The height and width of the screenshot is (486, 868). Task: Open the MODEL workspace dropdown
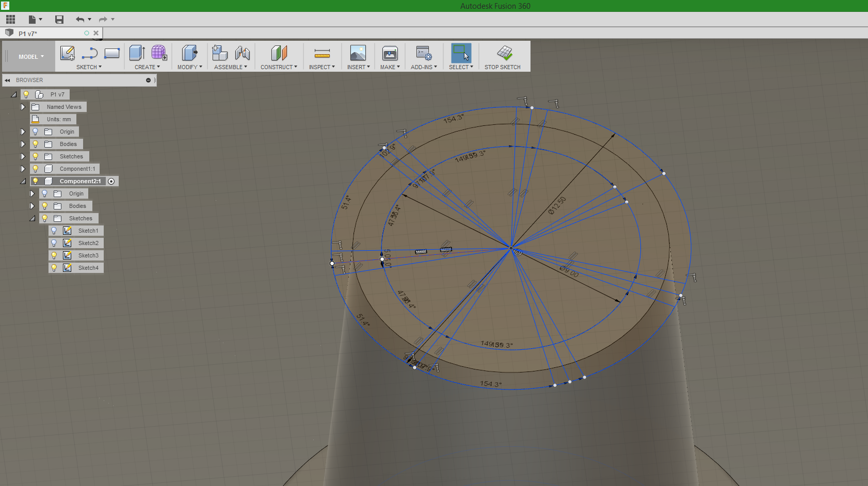click(x=31, y=57)
